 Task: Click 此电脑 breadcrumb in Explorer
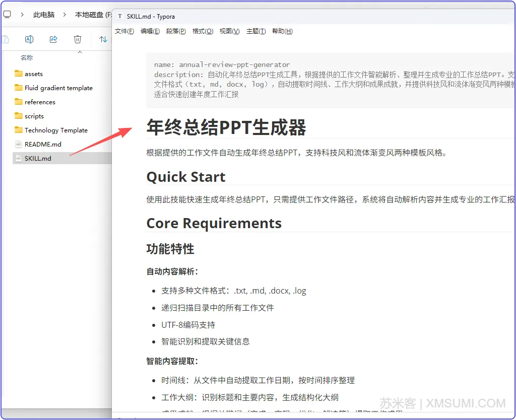click(44, 15)
